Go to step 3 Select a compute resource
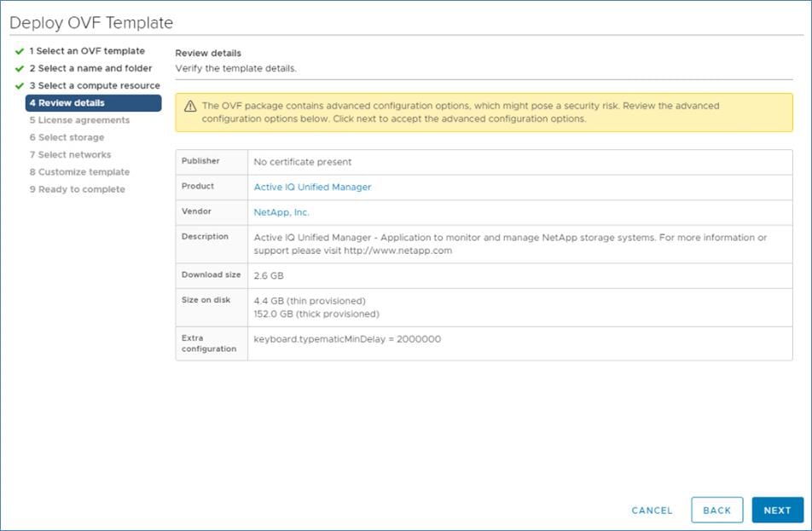Image resolution: width=812 pixels, height=531 pixels. point(95,86)
